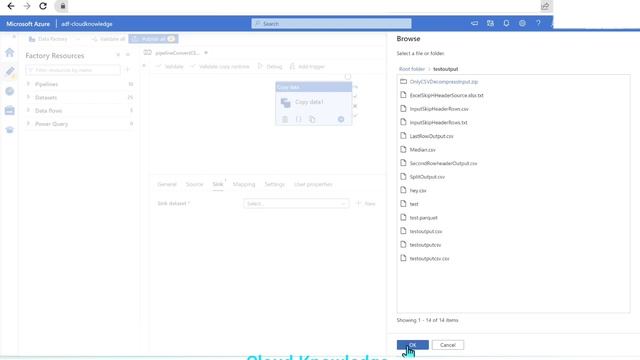Select SplitOutput.csv file

[427, 177]
